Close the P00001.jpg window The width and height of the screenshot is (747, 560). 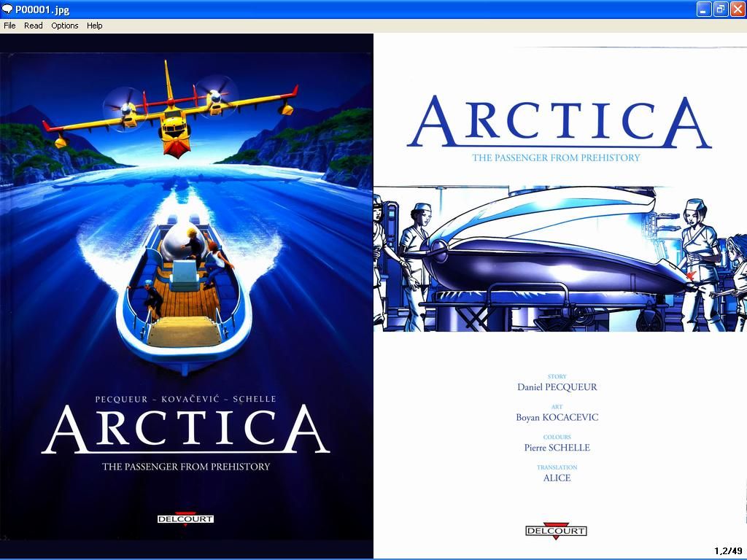(737, 9)
